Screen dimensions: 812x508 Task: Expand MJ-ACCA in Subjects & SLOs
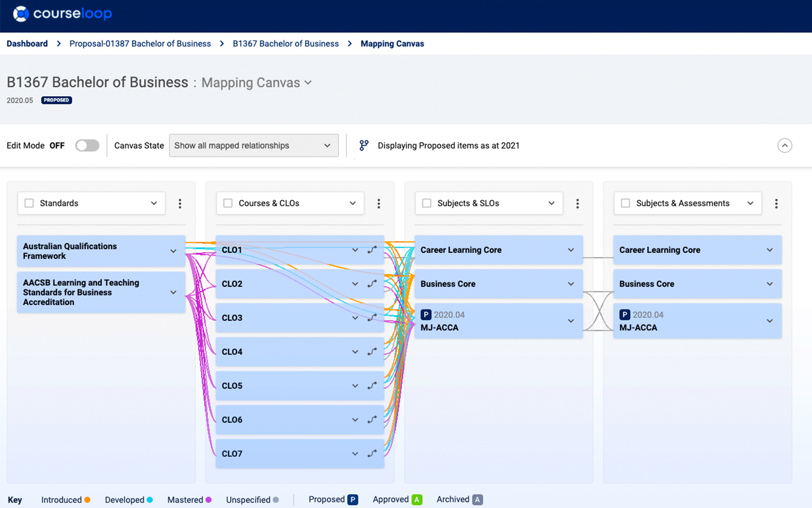[x=571, y=321]
